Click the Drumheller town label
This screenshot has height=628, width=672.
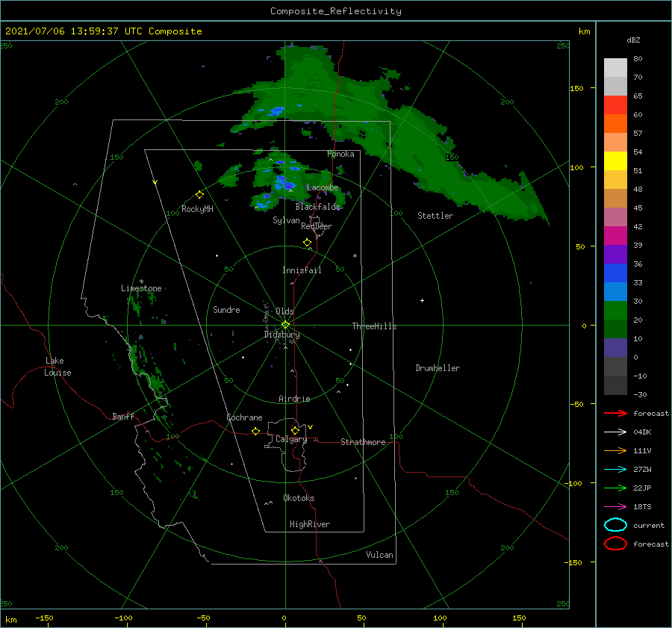438,368
